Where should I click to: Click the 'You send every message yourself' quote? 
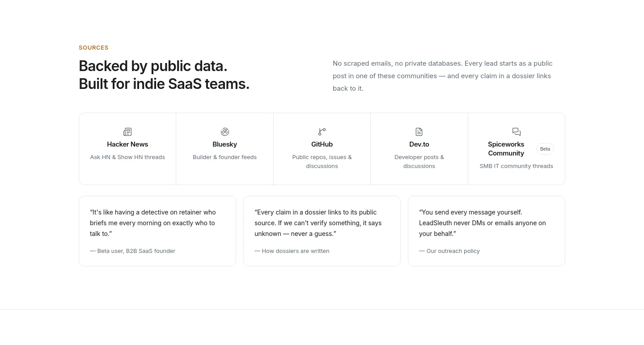483,223
